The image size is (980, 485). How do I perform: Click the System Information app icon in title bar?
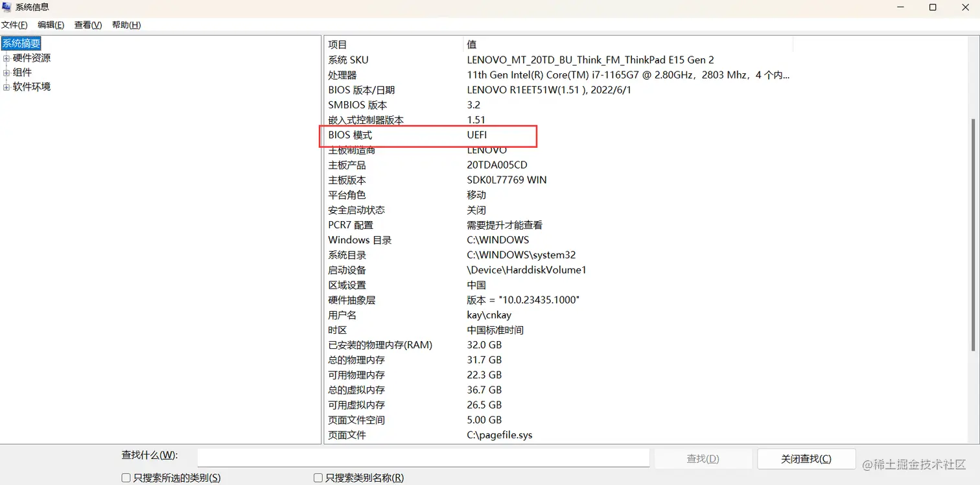[7, 7]
